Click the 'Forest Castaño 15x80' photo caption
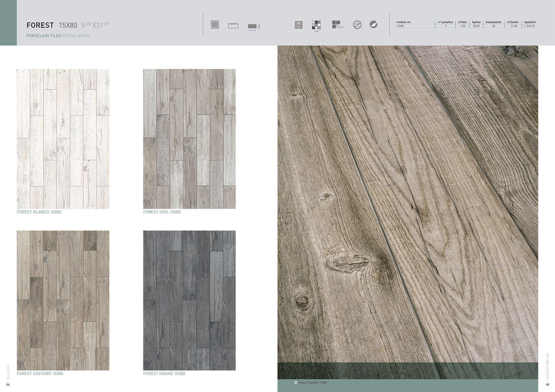The width and height of the screenshot is (555, 392). [x=313, y=382]
